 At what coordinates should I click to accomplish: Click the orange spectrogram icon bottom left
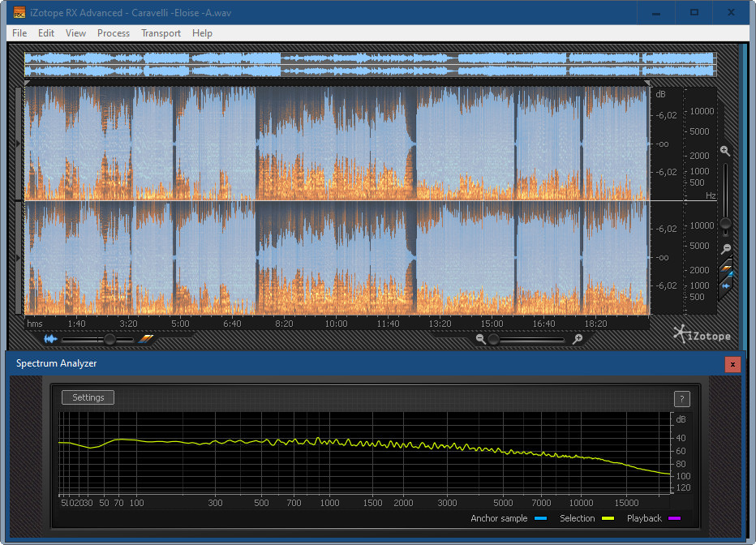(x=146, y=339)
